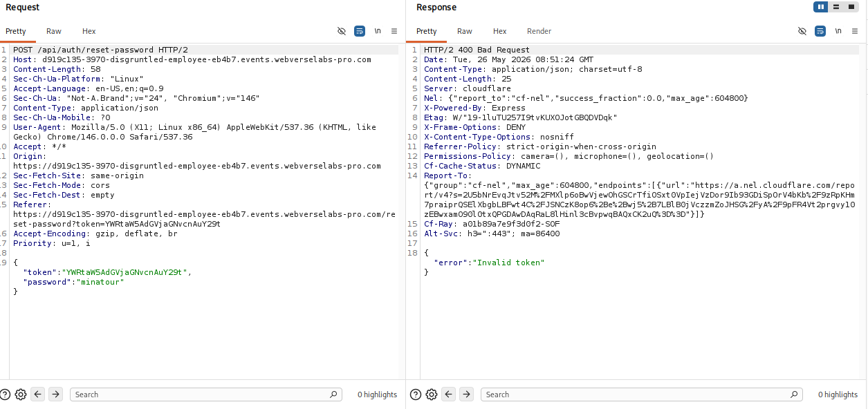Click HTTP/2 400 Bad Request status line

click(x=477, y=50)
